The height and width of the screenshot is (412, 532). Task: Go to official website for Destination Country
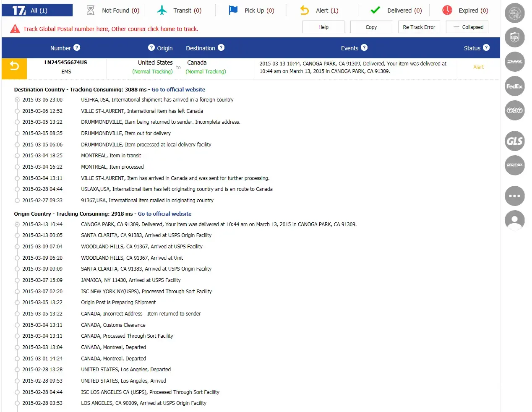click(178, 90)
